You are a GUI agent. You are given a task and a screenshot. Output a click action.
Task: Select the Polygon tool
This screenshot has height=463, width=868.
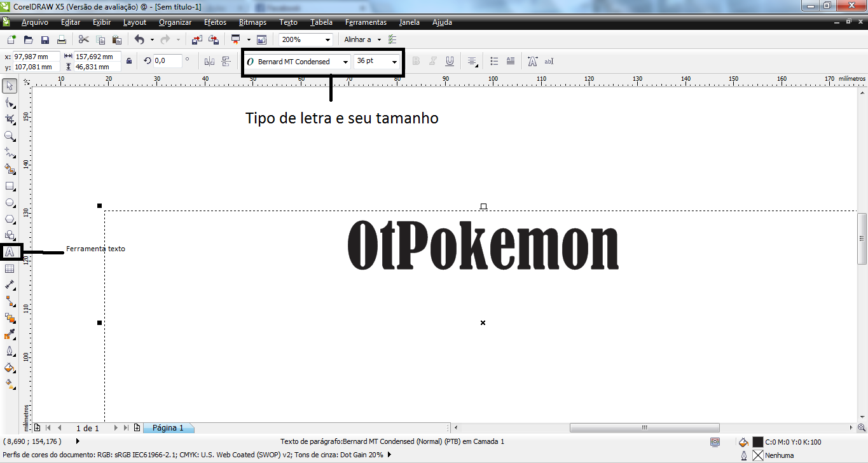10,219
